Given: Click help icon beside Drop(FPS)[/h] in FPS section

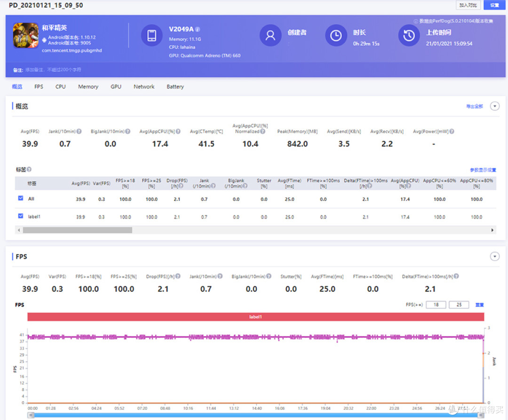Looking at the screenshot, I should pyautogui.click(x=178, y=277).
